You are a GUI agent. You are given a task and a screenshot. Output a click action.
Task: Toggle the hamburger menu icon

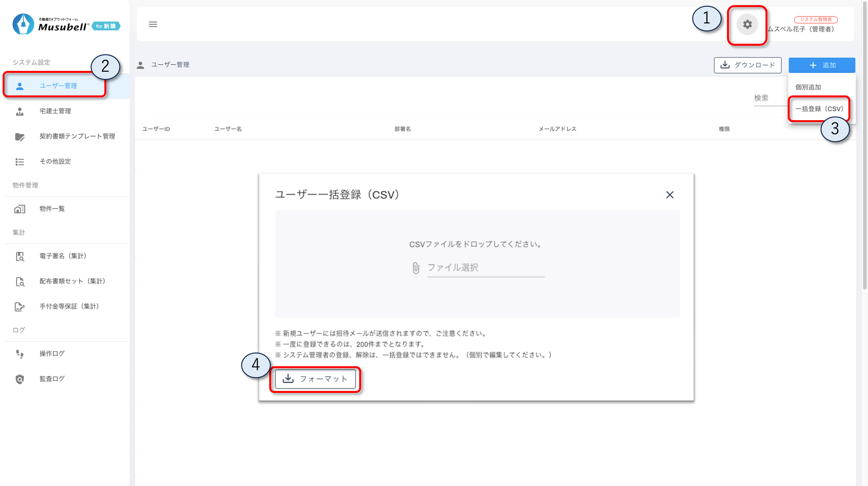[153, 24]
